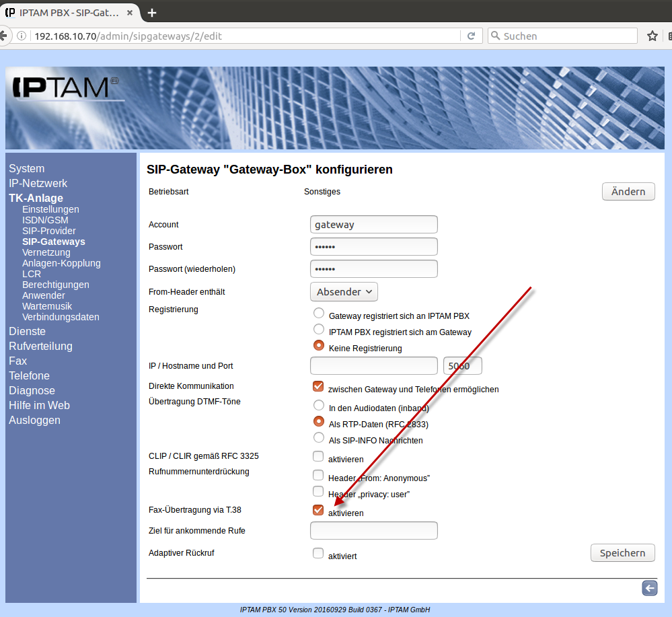Viewport: 672px width, 617px height.
Task: Close the IPTAM PBX browser tab
Action: tap(130, 13)
